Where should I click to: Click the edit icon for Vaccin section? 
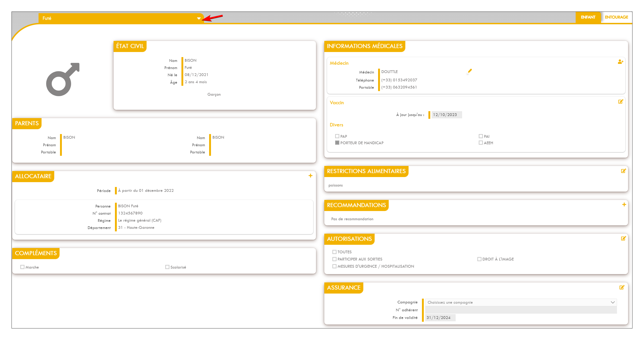tap(620, 102)
